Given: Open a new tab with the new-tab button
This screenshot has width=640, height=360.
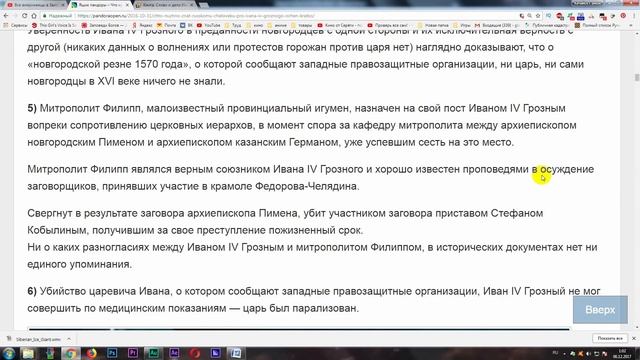Looking at the screenshot, I should (x=204, y=5).
